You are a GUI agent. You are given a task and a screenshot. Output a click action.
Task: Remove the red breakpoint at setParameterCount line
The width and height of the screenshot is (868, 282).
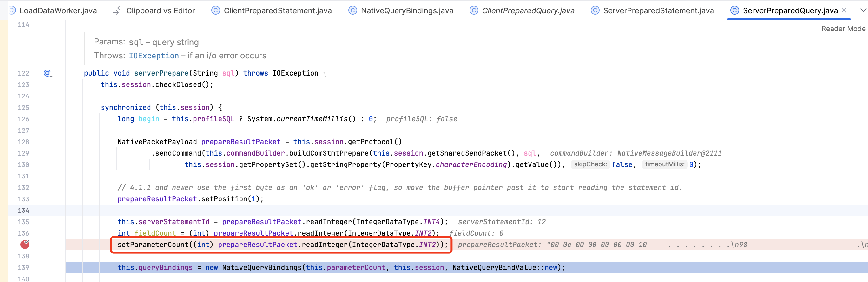click(25, 244)
